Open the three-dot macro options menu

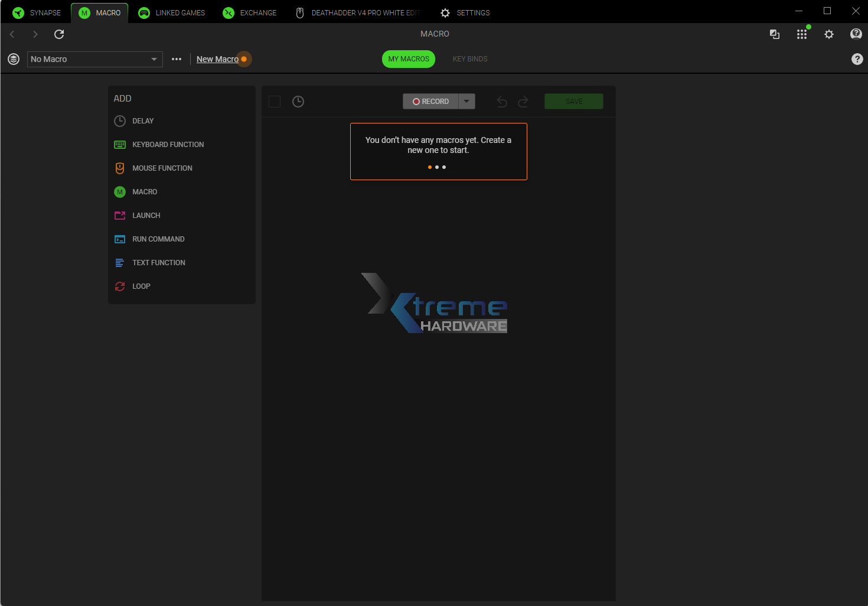pos(177,59)
